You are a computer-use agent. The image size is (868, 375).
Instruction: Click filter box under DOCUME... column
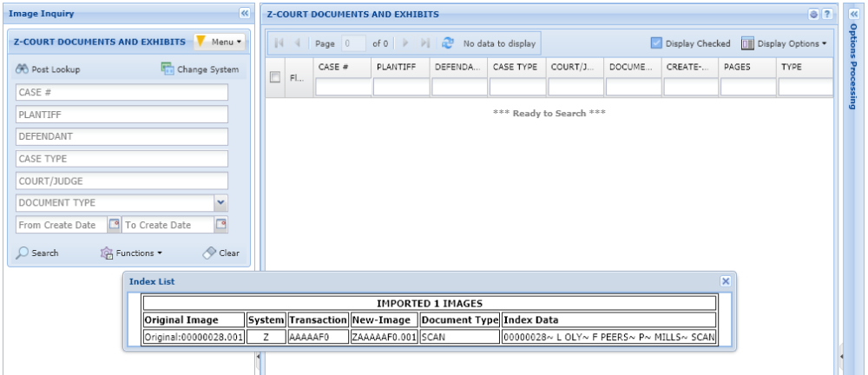click(634, 87)
